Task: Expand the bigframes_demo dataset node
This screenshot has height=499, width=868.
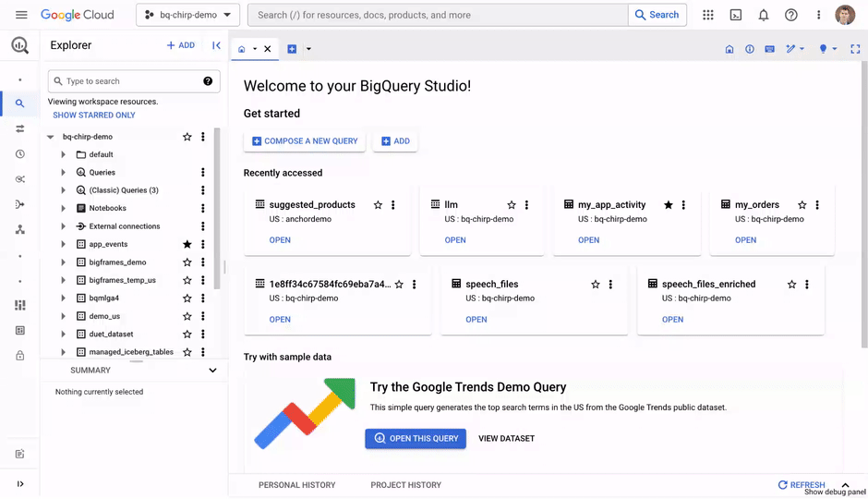Action: click(63, 262)
